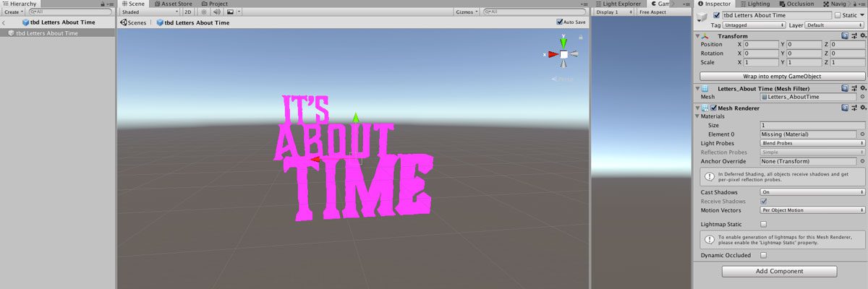The image size is (868, 289).
Task: Click Wrap into empty GameObject button
Action: pos(782,76)
